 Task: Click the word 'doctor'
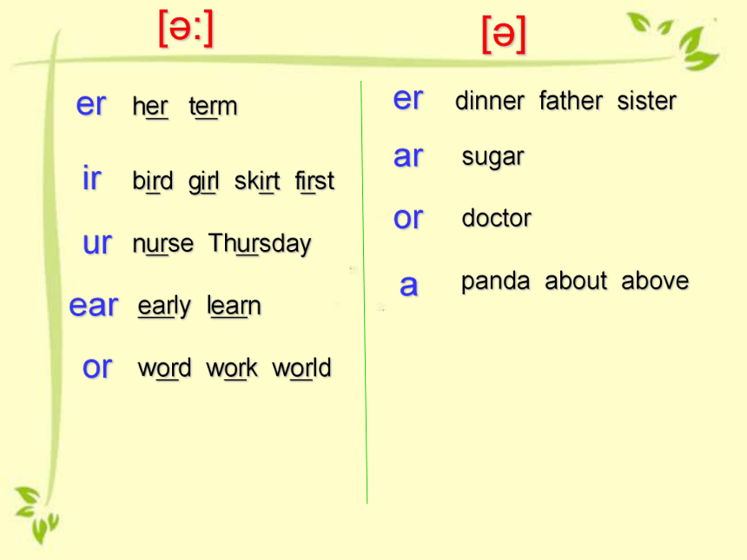coord(497,218)
